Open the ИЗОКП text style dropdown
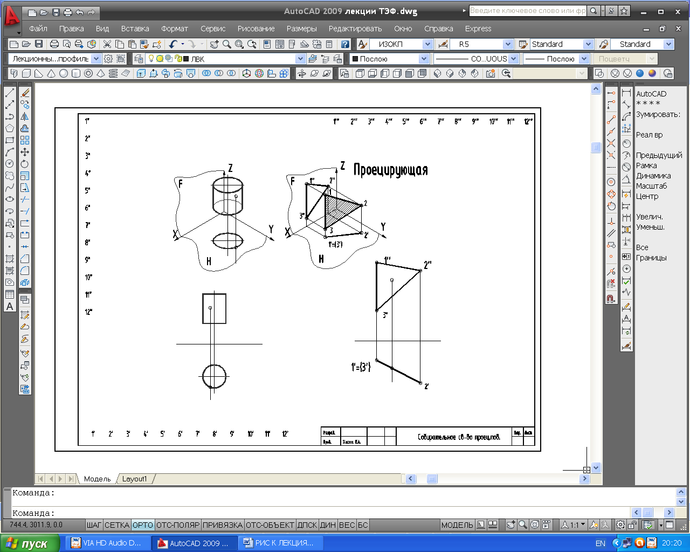The height and width of the screenshot is (552, 690). [x=427, y=44]
